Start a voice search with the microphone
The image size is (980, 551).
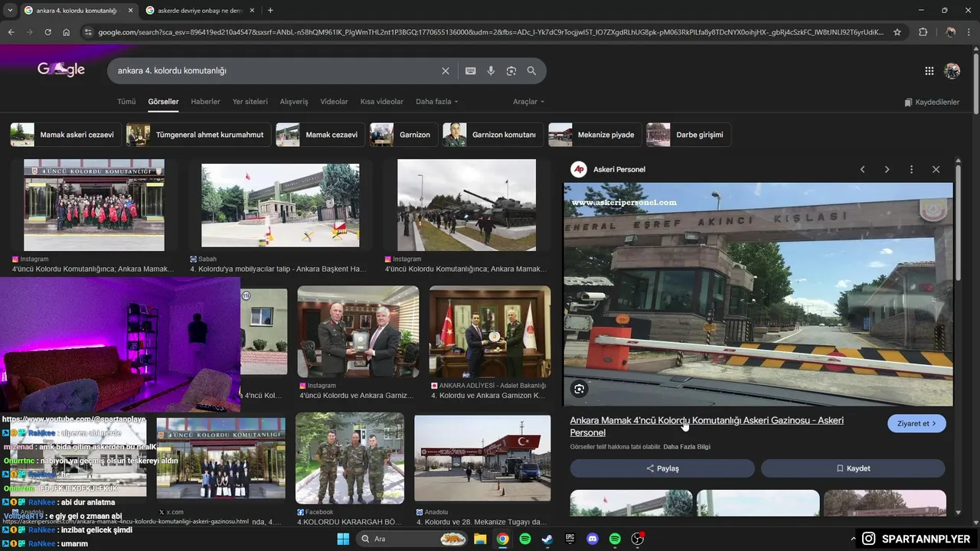(491, 70)
